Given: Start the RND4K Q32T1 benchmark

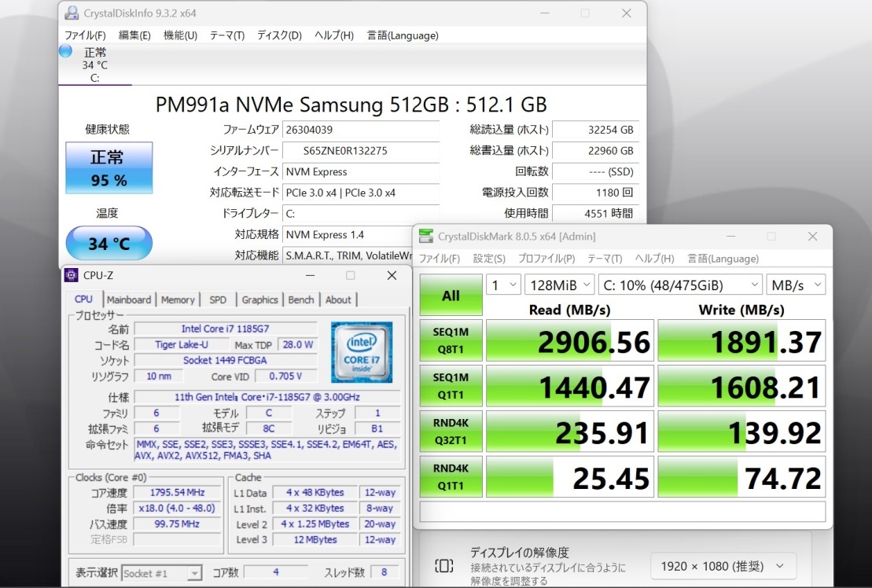Looking at the screenshot, I should (x=451, y=432).
